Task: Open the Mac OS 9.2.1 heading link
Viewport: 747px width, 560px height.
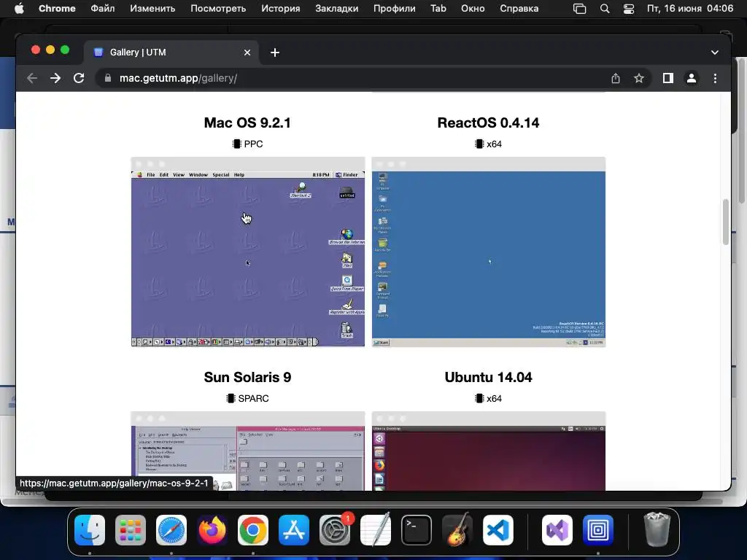Action: 247,122
